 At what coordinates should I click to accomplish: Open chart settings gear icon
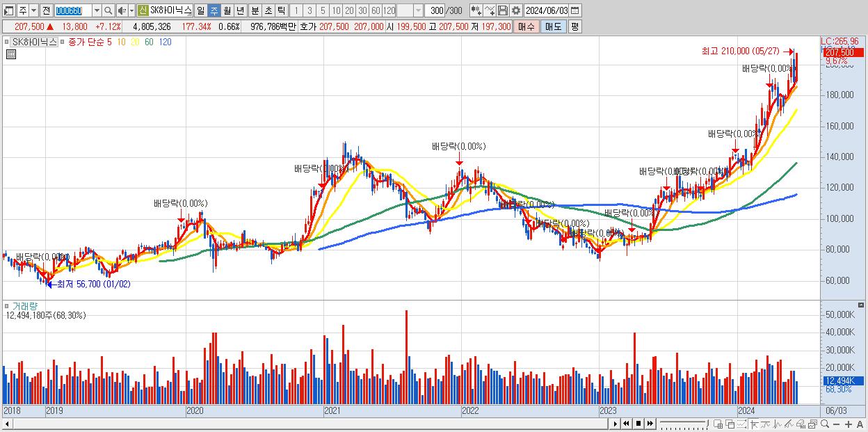(515, 10)
